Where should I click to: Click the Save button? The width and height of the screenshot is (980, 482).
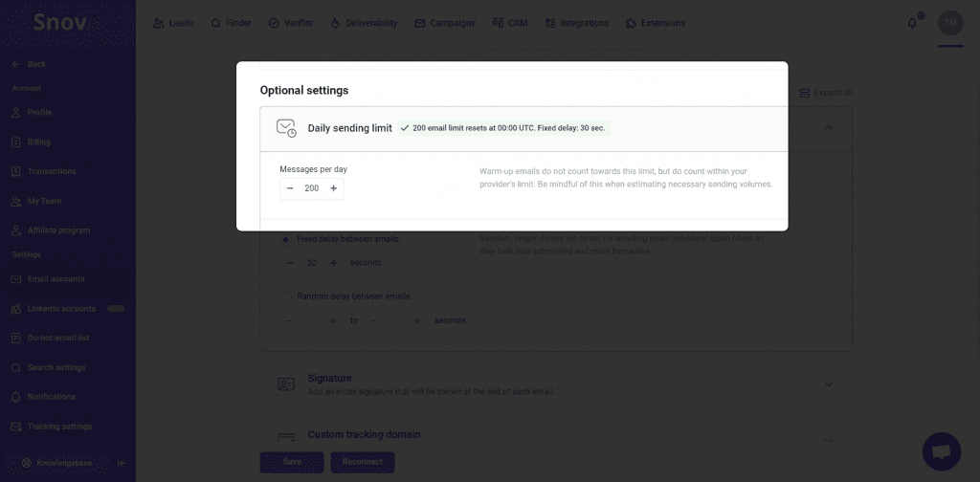coord(292,462)
